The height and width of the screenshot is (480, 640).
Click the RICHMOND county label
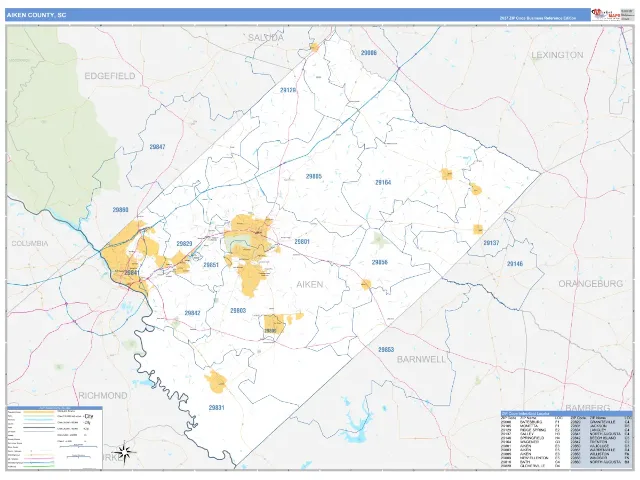coord(102,396)
